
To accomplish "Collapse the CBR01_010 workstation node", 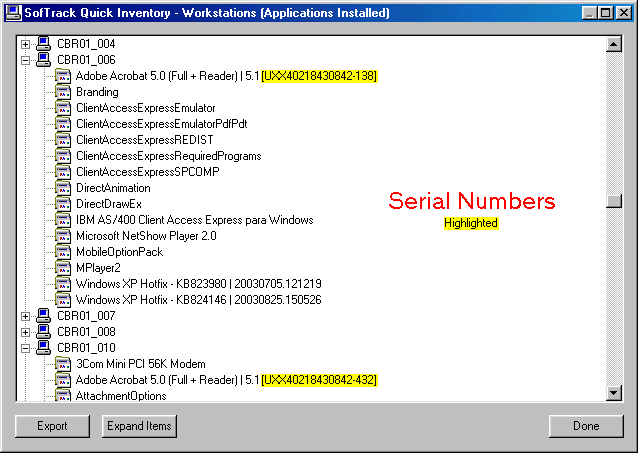I will click(25, 348).
